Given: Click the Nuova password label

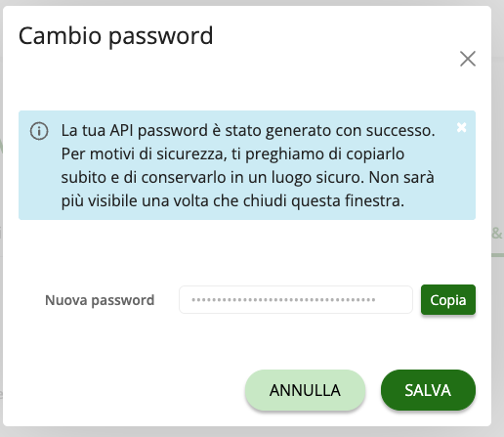Looking at the screenshot, I should coord(100,300).
